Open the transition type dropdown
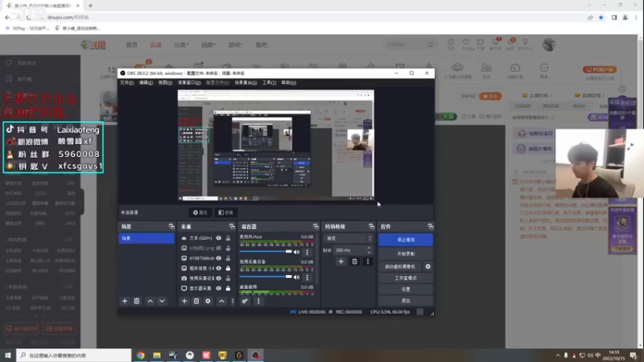Screen dimensions: 644x362 click(x=349, y=238)
